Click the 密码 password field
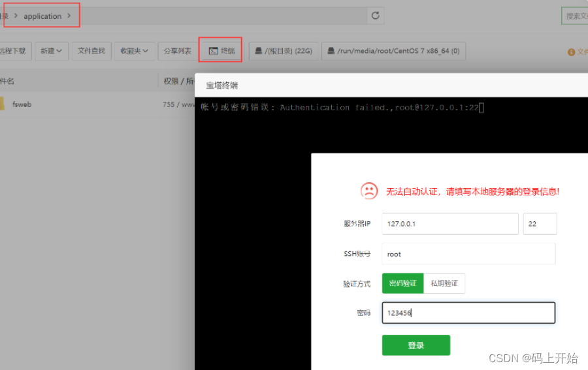Viewport: 588px width, 370px height. [x=468, y=313]
